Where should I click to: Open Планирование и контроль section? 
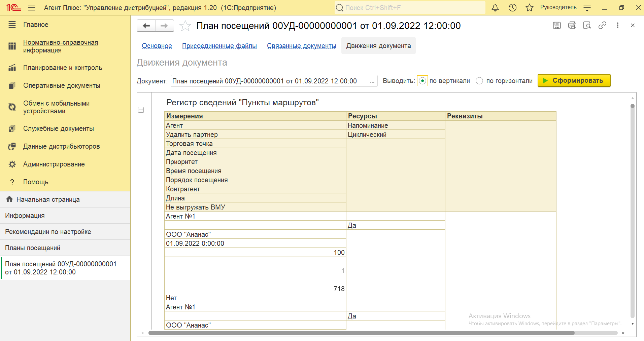click(63, 68)
